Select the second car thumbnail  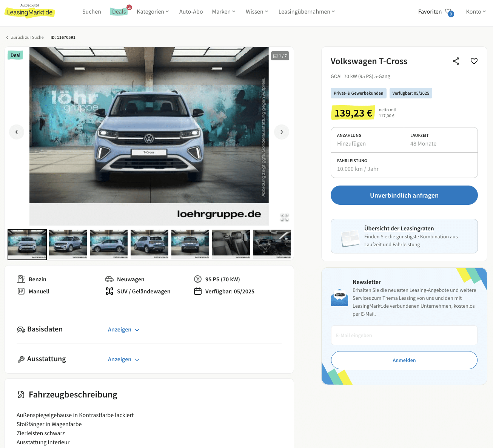click(68, 244)
